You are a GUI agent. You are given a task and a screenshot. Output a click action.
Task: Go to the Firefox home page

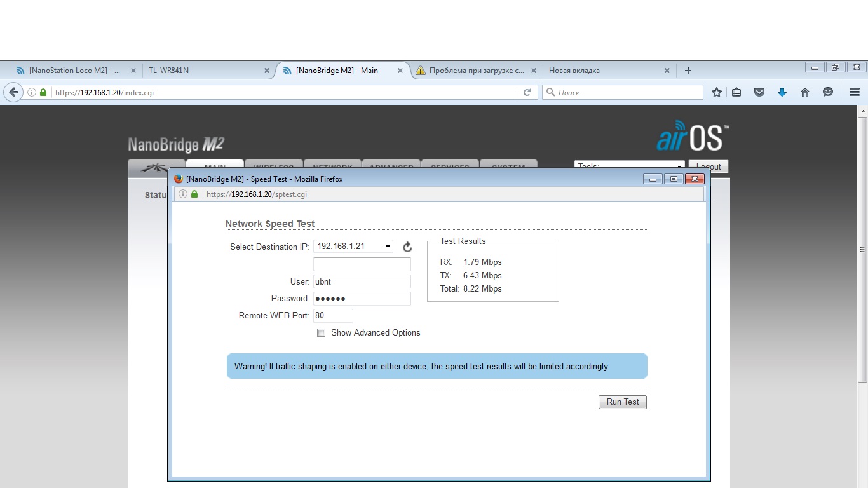pos(805,92)
